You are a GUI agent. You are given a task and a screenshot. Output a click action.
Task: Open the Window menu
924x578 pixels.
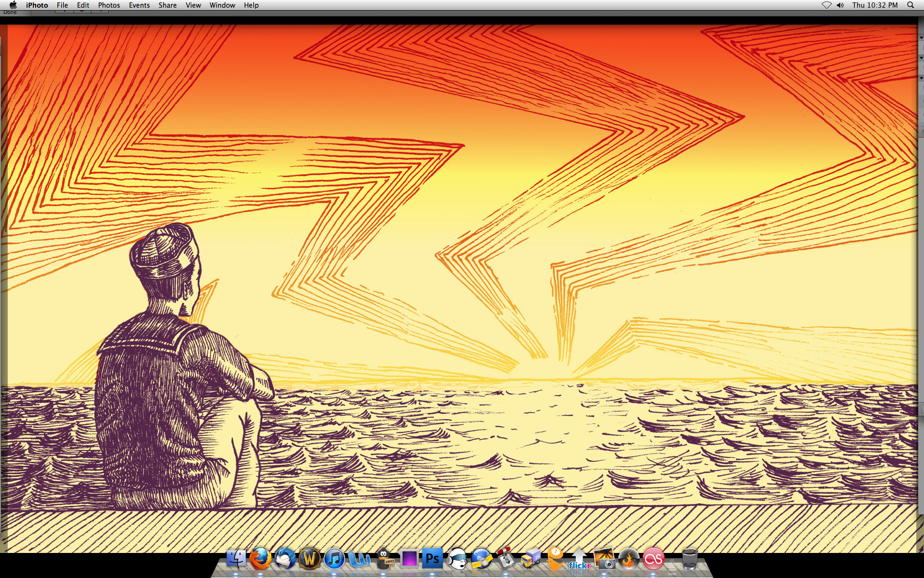click(222, 5)
